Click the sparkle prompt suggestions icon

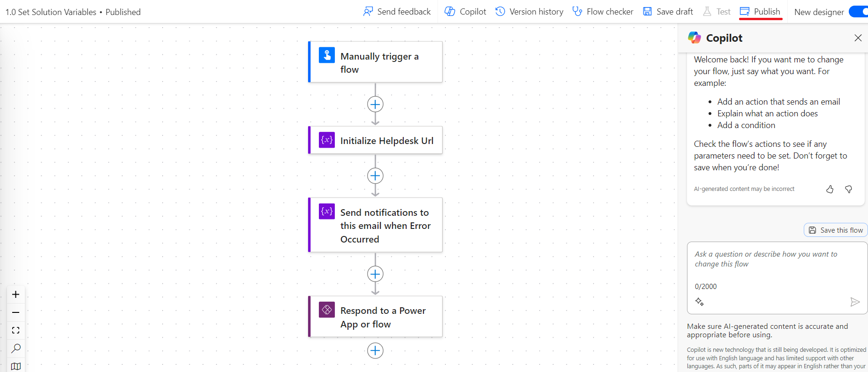(700, 302)
